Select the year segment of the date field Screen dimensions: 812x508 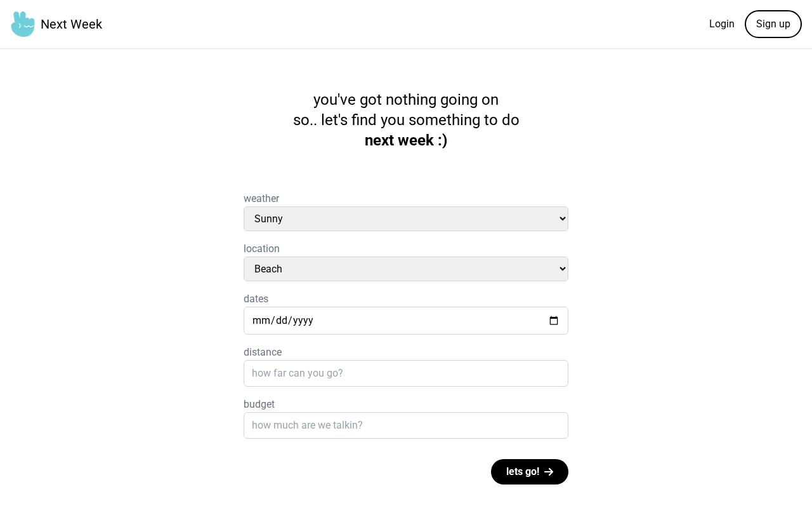[303, 321]
